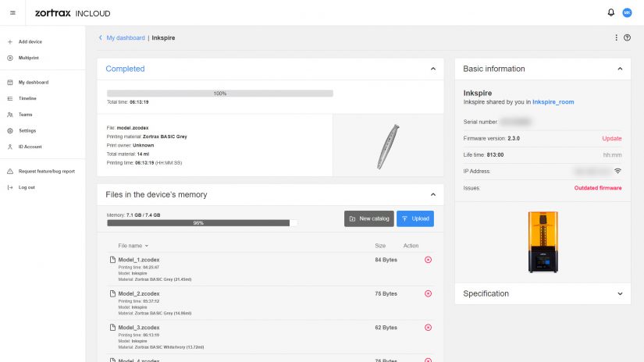This screenshot has width=644, height=362.
Task: Open the notifications bell
Action: point(610,12)
